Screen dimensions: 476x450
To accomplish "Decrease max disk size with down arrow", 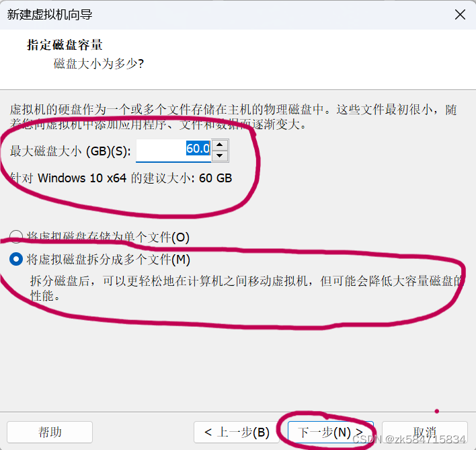I will point(220,156).
